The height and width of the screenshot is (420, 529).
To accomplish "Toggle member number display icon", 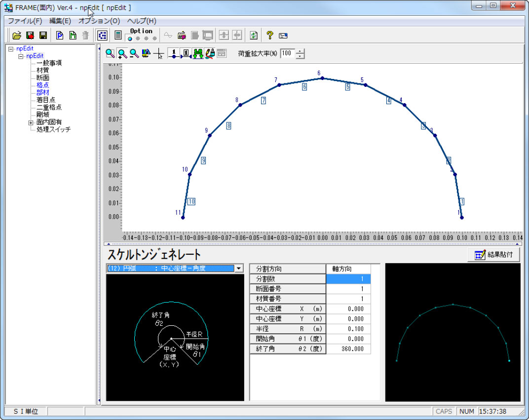I will coord(186,53).
